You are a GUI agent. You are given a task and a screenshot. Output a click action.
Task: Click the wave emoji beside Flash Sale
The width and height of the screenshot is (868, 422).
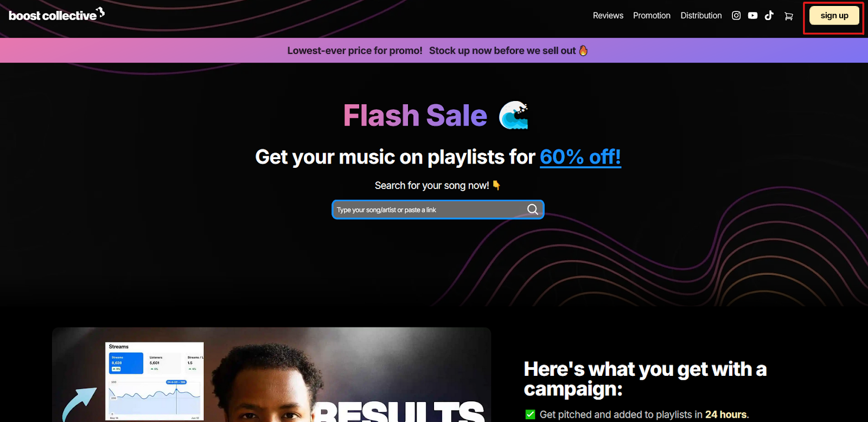pos(514,115)
